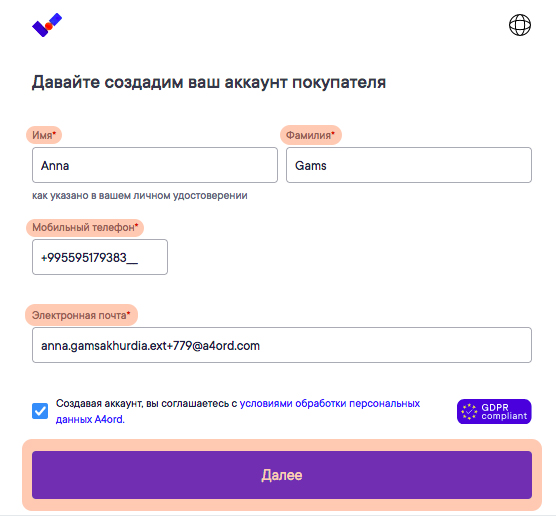Click the Мобильный телефон label
The image size is (556, 517).
point(83,227)
